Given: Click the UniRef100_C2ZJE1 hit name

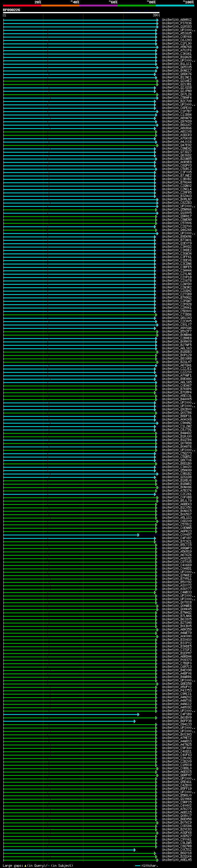Looking at the screenshot, I should tap(177, 369).
